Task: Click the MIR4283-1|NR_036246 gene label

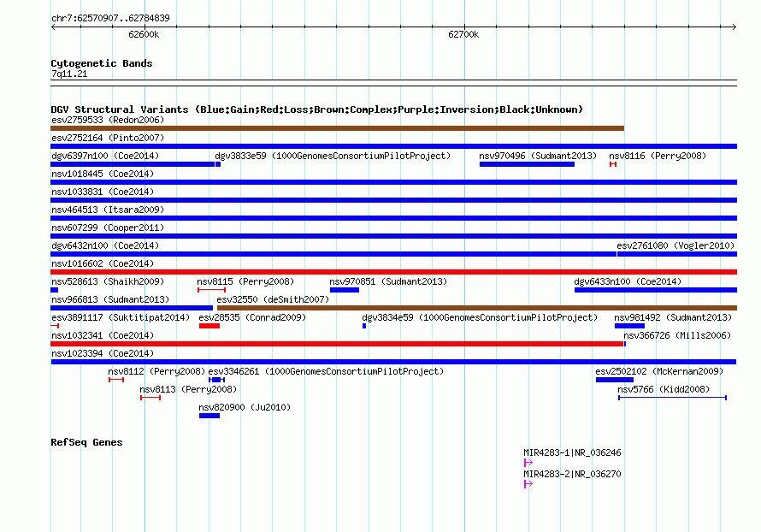Action: (572, 452)
